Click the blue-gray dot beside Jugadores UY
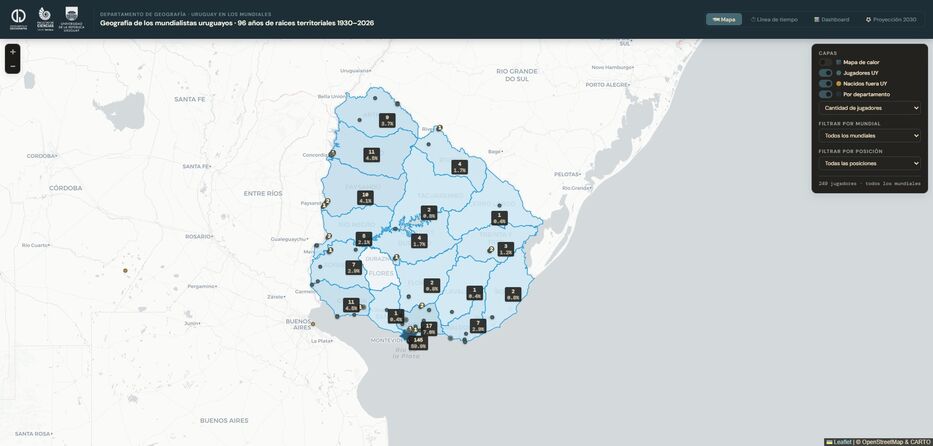Image resolution: width=933 pixels, height=446 pixels. 838,73
